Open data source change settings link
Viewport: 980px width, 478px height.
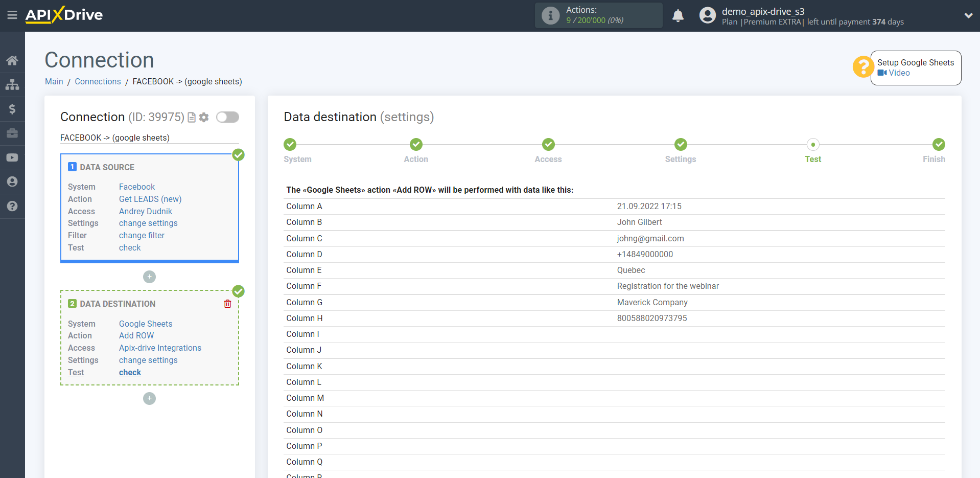[148, 223]
